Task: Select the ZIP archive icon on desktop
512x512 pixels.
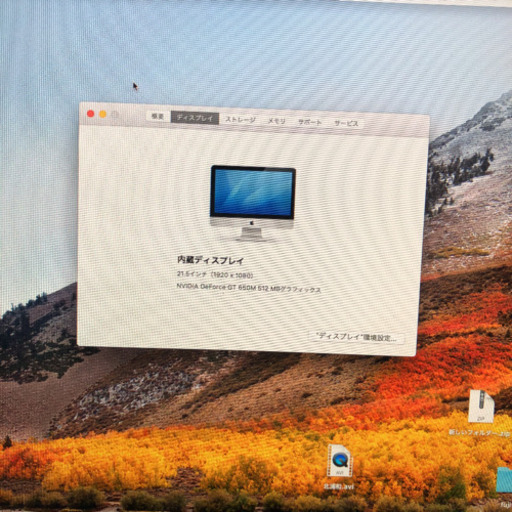Action: click(x=481, y=407)
